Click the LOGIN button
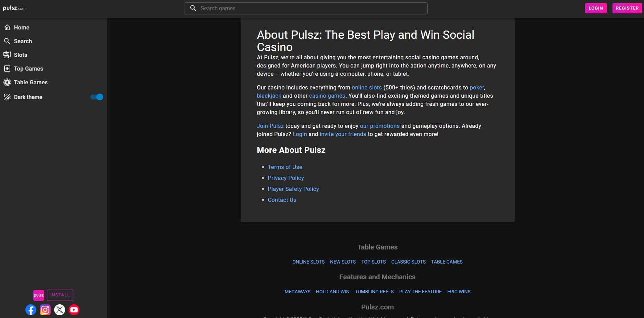The width and height of the screenshot is (644, 318). (596, 8)
